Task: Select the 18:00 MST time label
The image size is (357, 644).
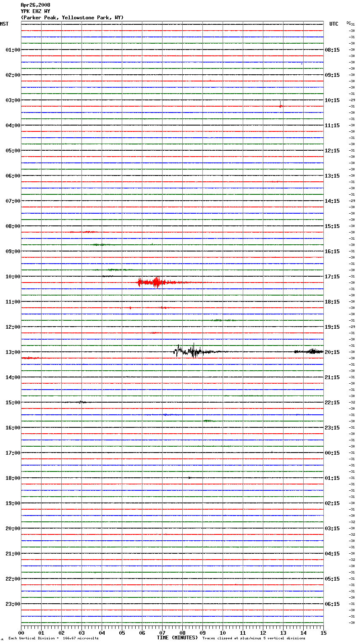Action: [13, 478]
